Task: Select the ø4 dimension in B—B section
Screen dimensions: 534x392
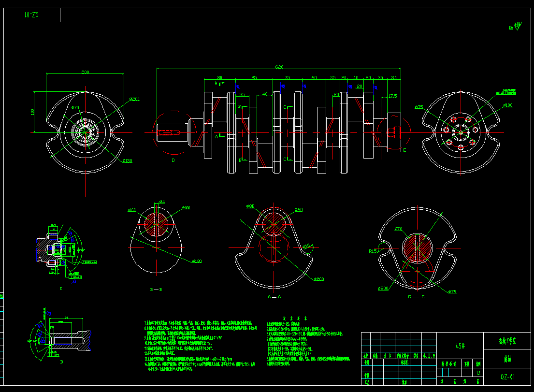Action: tap(162, 202)
